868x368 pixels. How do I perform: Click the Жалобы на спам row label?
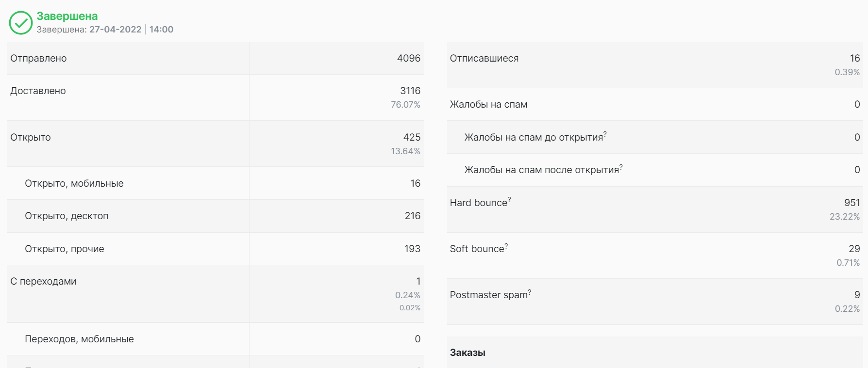pyautogui.click(x=488, y=104)
